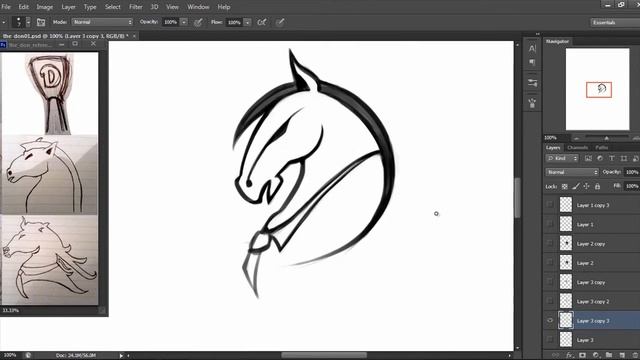Hide Layer 3 copy 3 eye icon
Image resolution: width=640 pixels, height=360 pixels.
(550, 320)
